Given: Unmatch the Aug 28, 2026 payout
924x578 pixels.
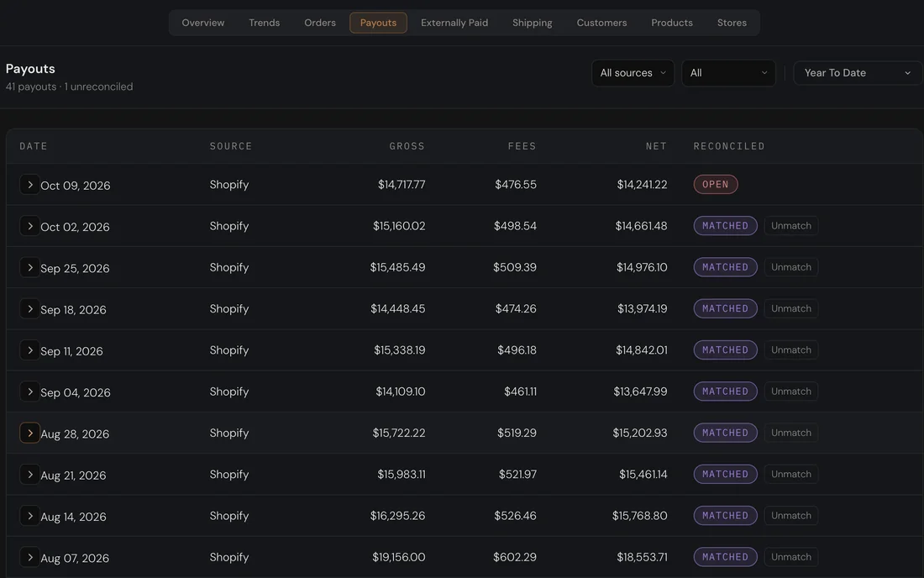Looking at the screenshot, I should pyautogui.click(x=790, y=433).
